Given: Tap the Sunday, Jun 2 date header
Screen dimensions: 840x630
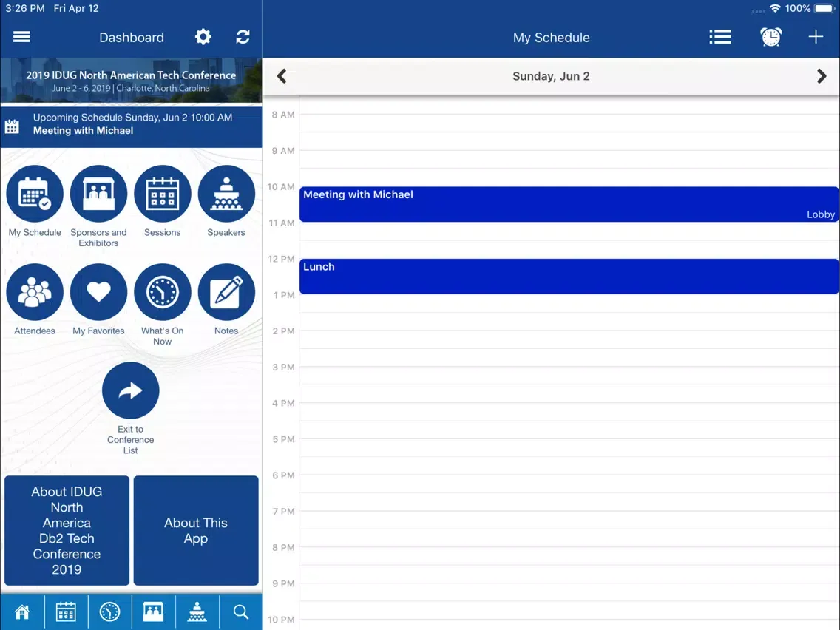Looking at the screenshot, I should [551, 76].
